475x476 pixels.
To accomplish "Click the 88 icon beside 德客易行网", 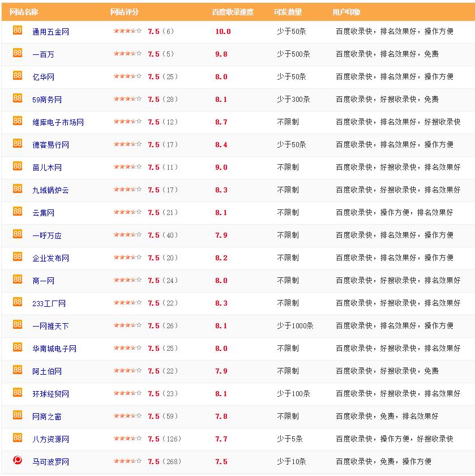I will click(18, 143).
